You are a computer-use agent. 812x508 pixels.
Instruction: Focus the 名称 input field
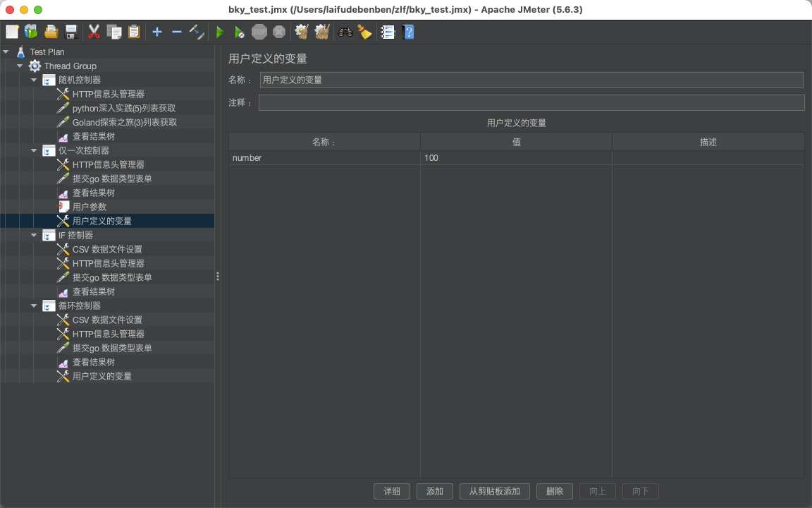click(x=531, y=80)
